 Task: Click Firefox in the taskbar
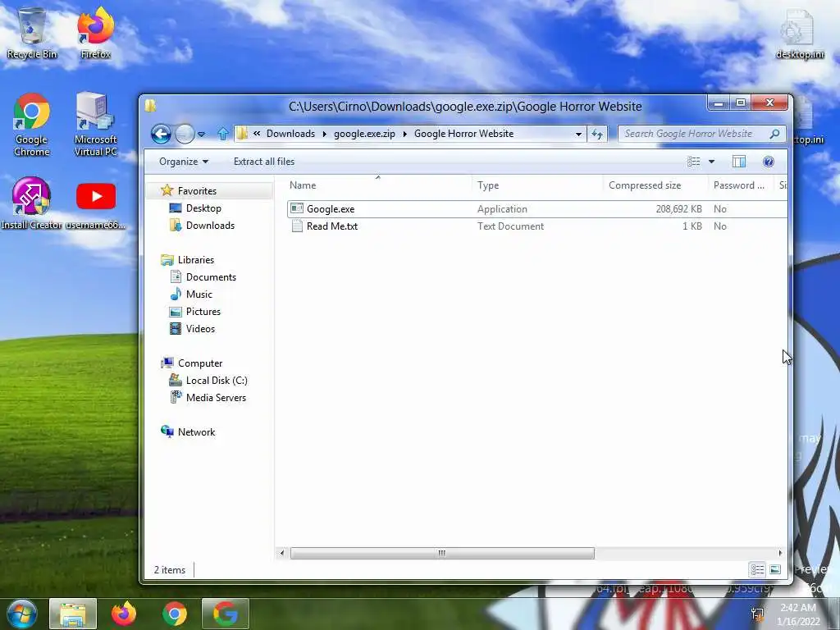[x=124, y=614]
